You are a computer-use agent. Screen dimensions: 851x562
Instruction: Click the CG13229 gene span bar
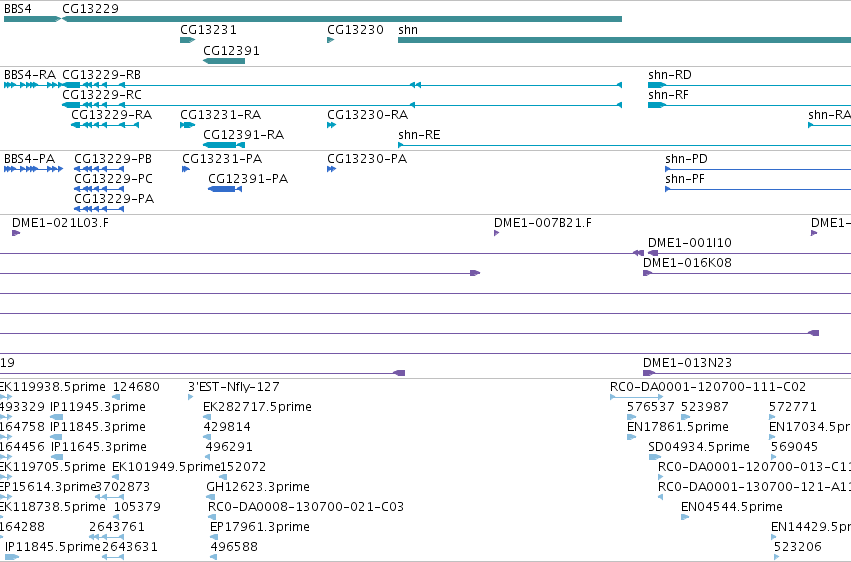point(342,19)
